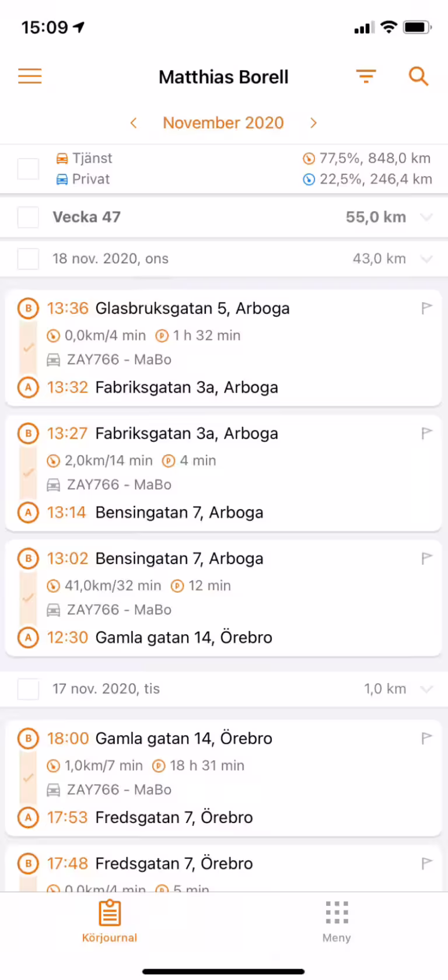Open the hamburger side menu
Image resolution: width=448 pixels, height=980 pixels.
(x=30, y=76)
